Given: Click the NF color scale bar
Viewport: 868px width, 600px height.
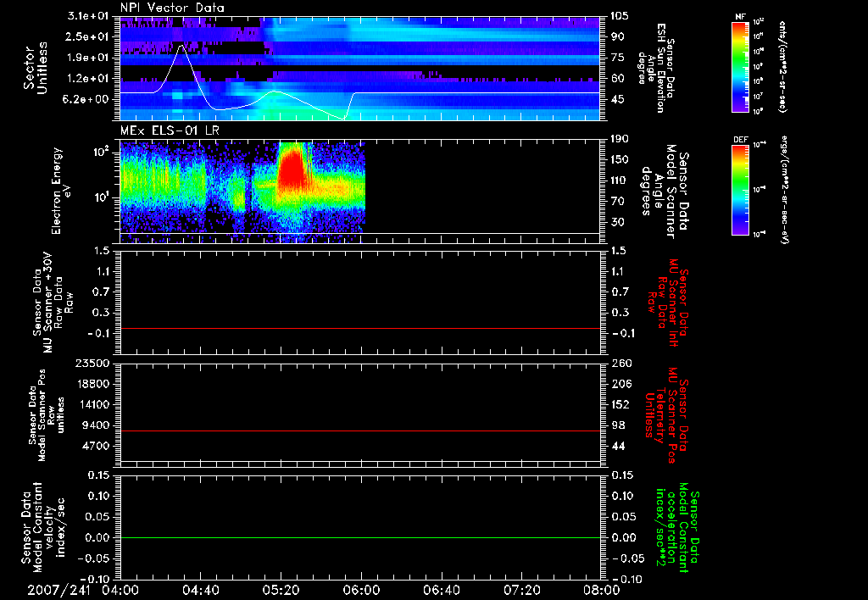Looking at the screenshot, I should 740,66.
